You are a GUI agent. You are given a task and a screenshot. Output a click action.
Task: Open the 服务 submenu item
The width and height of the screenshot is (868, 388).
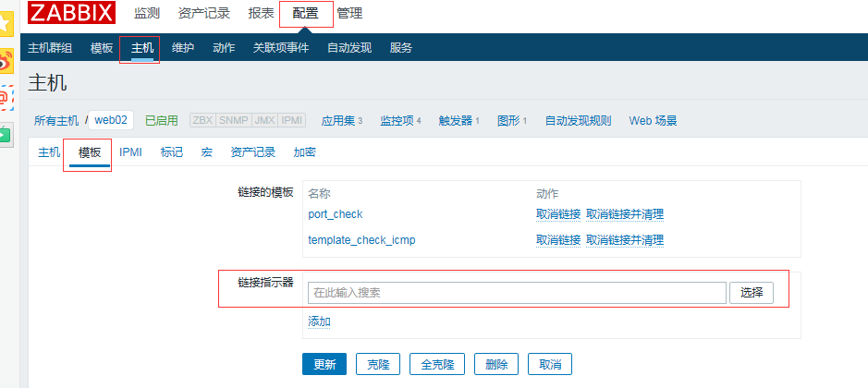(401, 48)
